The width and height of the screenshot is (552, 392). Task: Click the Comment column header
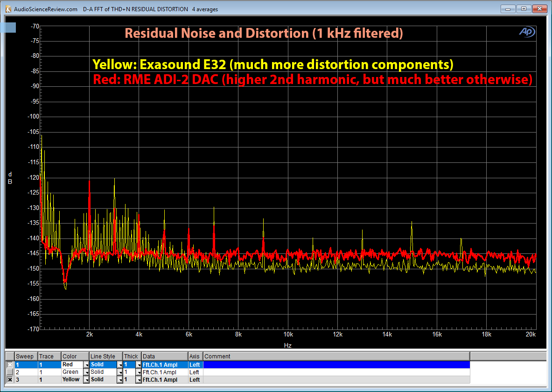pos(336,357)
